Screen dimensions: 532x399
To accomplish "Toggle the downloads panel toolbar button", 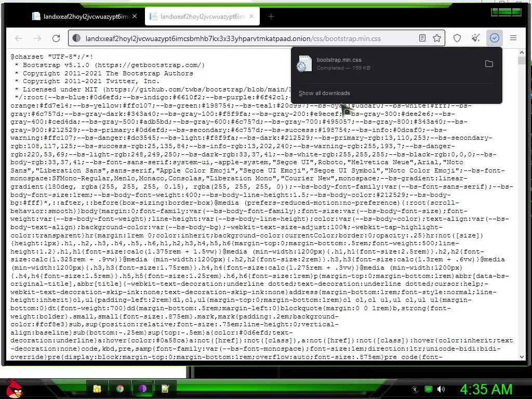I will pos(495,38).
